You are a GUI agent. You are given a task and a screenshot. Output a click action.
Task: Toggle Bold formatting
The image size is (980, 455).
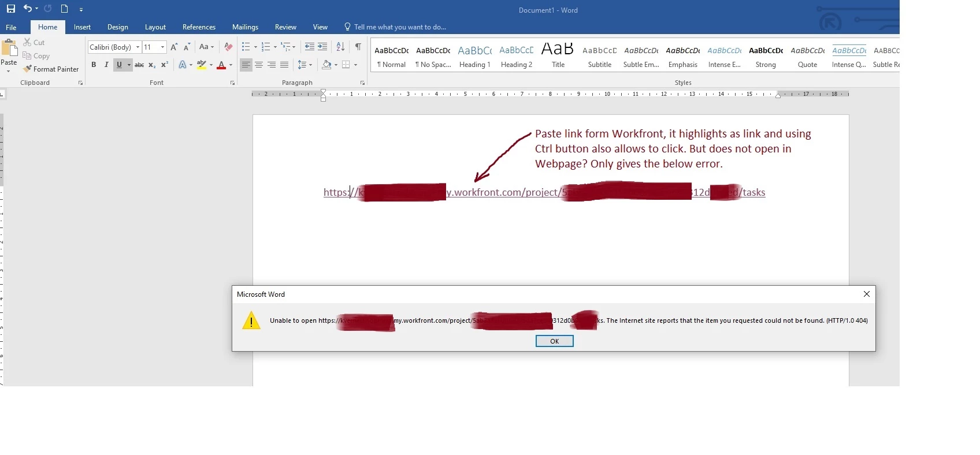(94, 65)
